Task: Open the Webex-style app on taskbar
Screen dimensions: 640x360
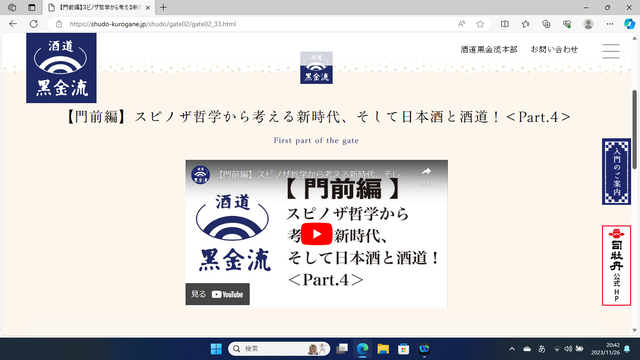Action: (x=424, y=349)
